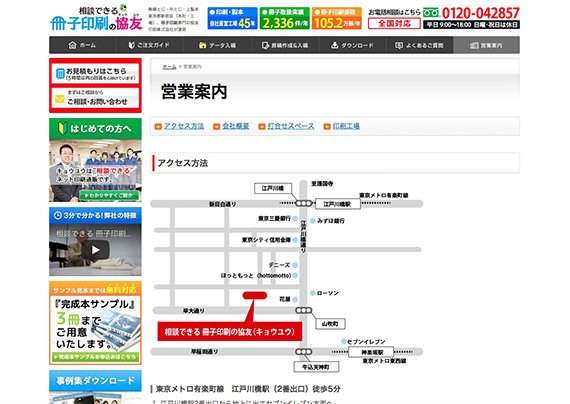Click the red 協友 location label on map
Viewport: 570px width, 404px height.
230,331
